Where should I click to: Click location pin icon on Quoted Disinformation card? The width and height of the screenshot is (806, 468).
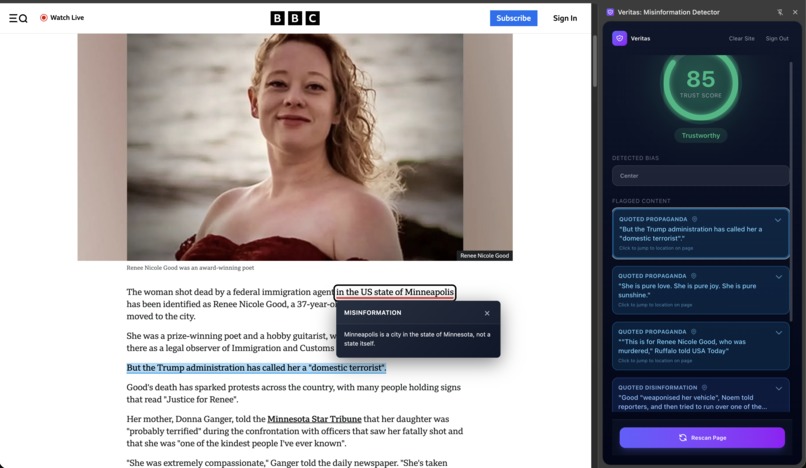click(x=704, y=387)
